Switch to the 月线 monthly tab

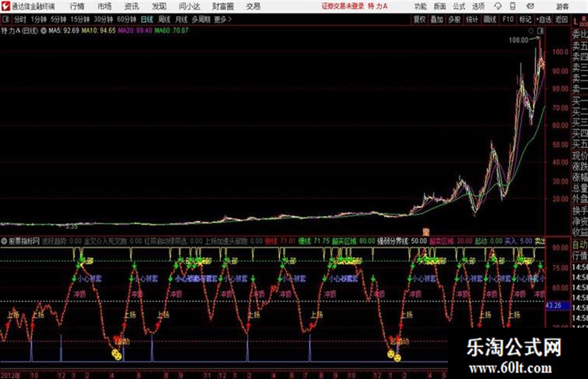pos(181,19)
